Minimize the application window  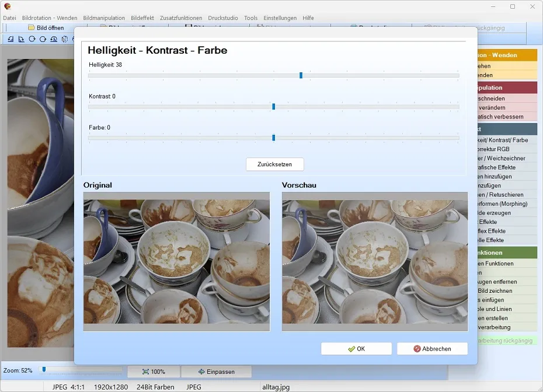tap(493, 6)
